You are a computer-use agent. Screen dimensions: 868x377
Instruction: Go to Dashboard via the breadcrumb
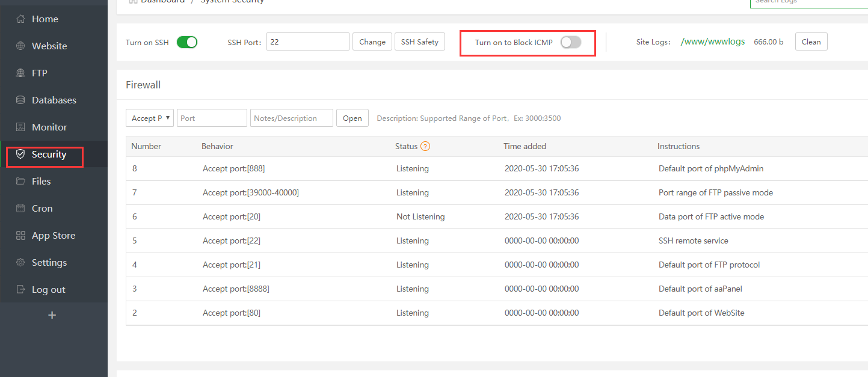(x=161, y=2)
